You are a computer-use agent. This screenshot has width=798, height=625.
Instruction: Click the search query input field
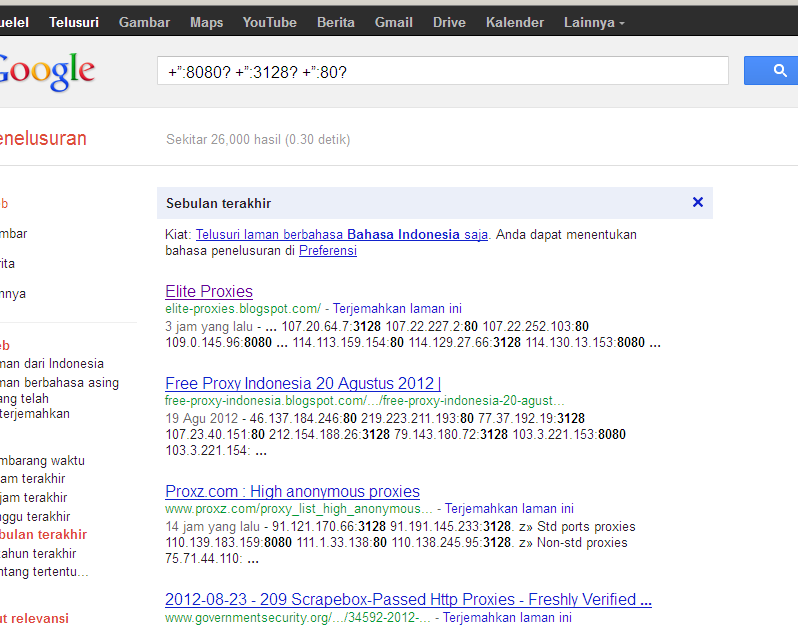coord(442,71)
